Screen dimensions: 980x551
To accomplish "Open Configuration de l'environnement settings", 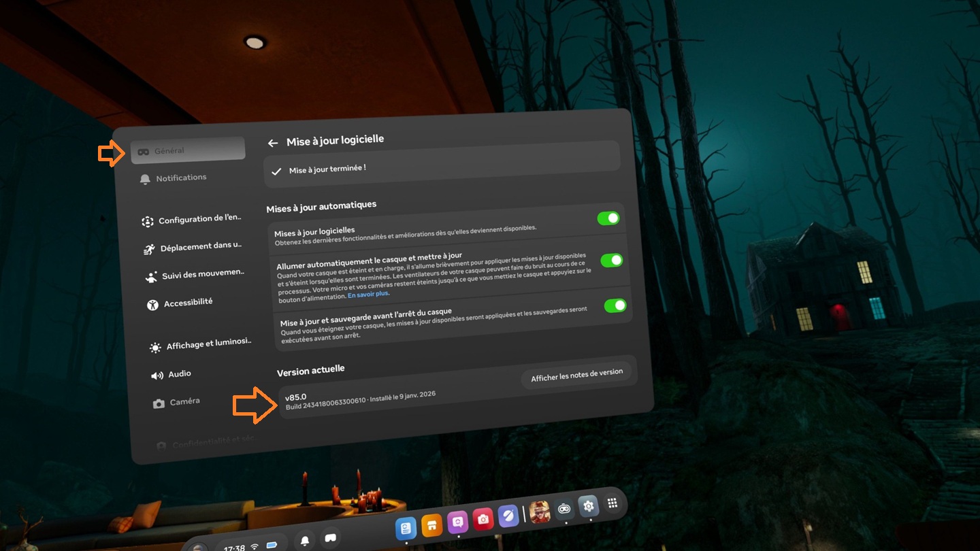I will 199,219.
